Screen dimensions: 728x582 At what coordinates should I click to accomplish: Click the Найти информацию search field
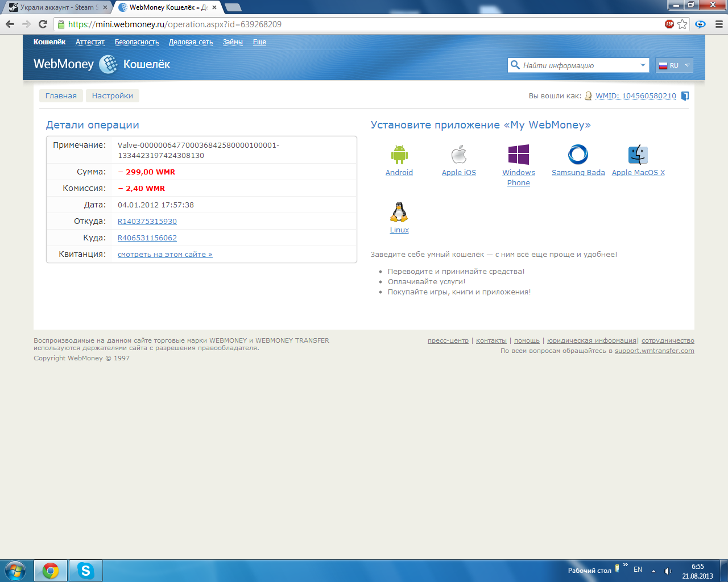pyautogui.click(x=578, y=65)
